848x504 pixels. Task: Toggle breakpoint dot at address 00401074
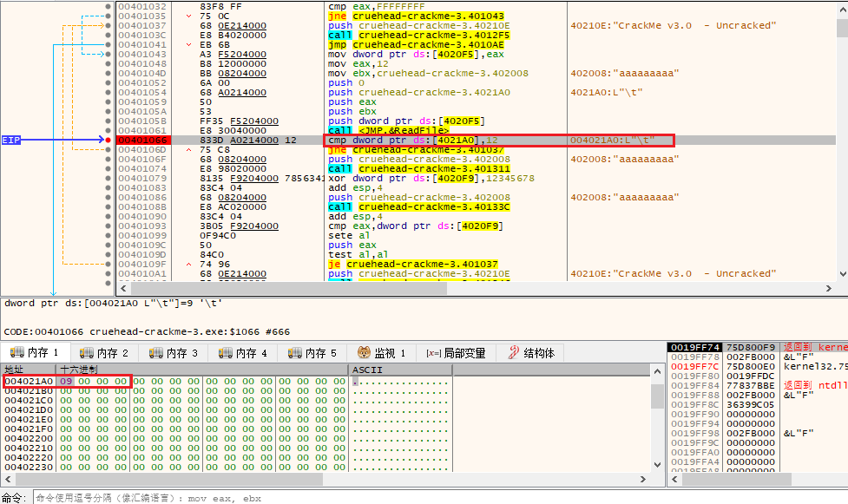(108, 168)
